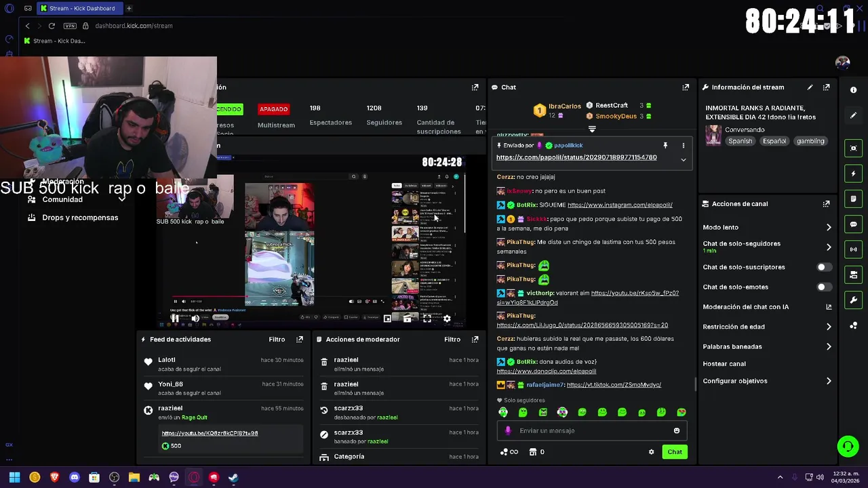The height and width of the screenshot is (488, 868).
Task: Toggle the browser VPN badge
Action: point(70,26)
